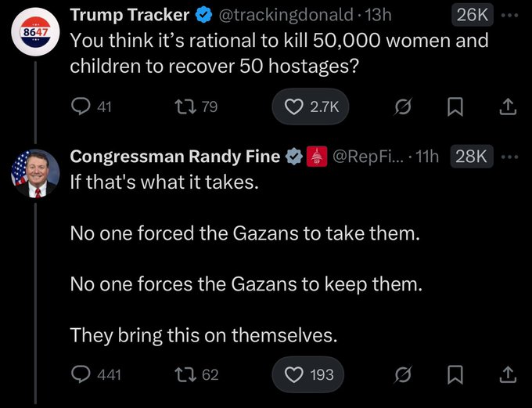This screenshot has width=532, height=408.
Task: Click the 28K view count badge
Action: pyautogui.click(x=470, y=157)
